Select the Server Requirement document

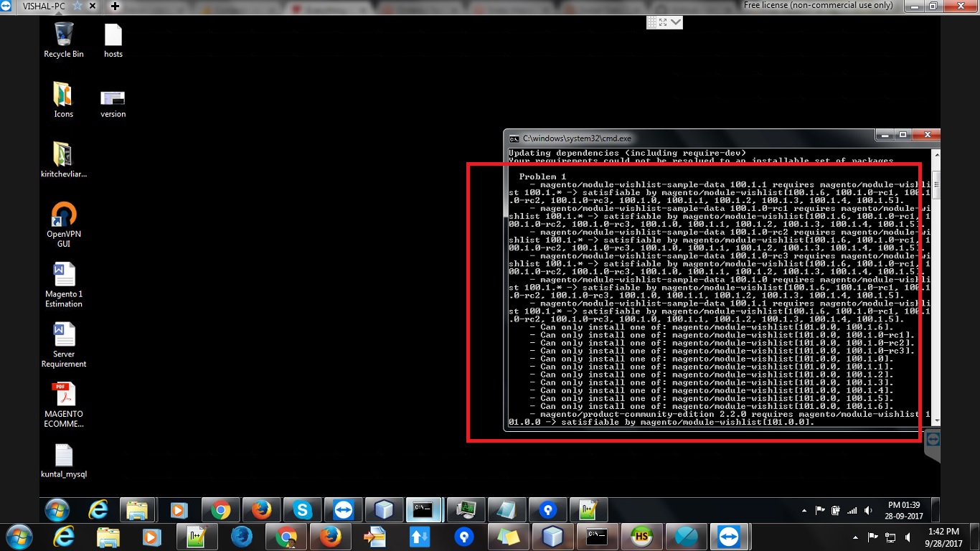click(x=64, y=345)
